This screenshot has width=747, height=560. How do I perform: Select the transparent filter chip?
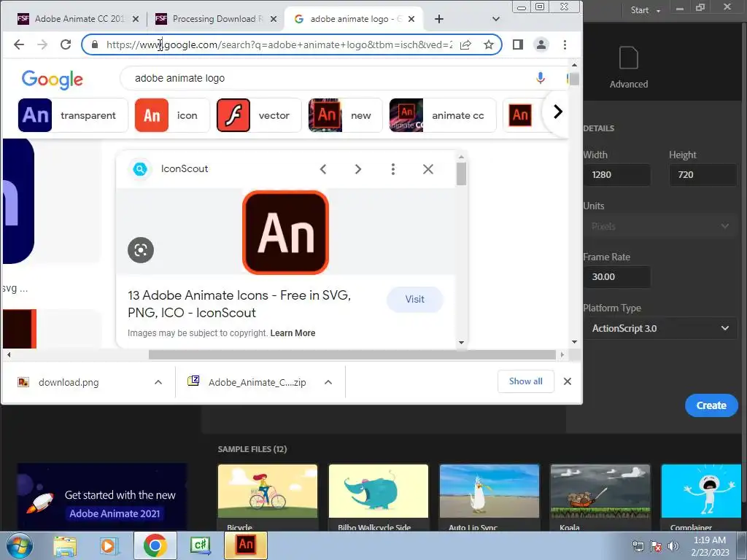point(73,115)
